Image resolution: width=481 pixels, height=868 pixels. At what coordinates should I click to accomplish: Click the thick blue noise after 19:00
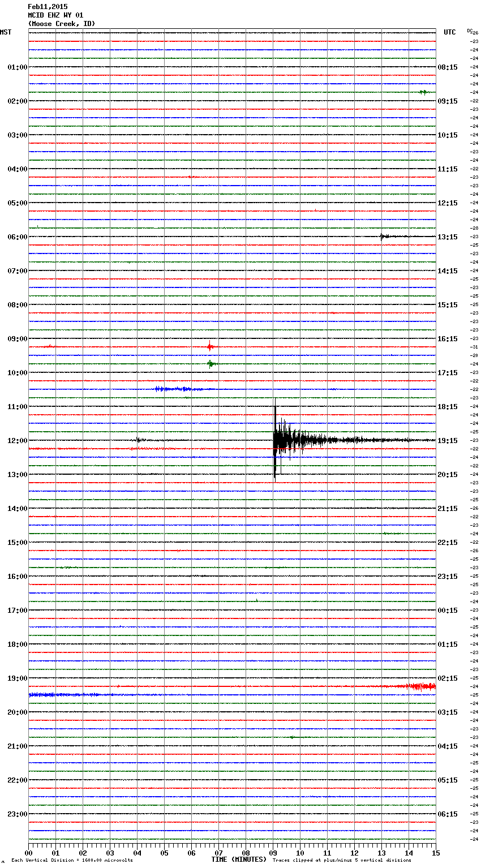[57, 694]
